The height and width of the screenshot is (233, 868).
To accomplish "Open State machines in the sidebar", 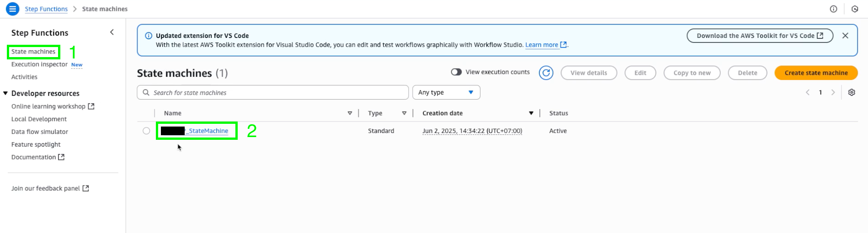I will pyautogui.click(x=33, y=52).
